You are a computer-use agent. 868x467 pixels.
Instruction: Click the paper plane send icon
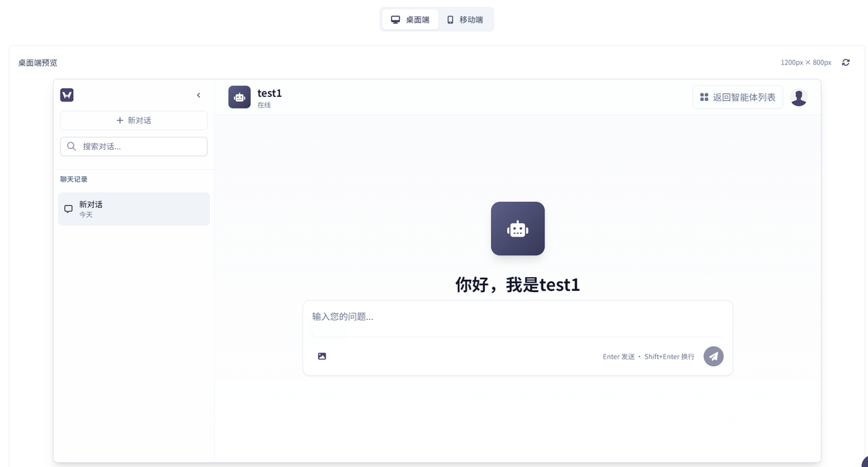coord(713,356)
